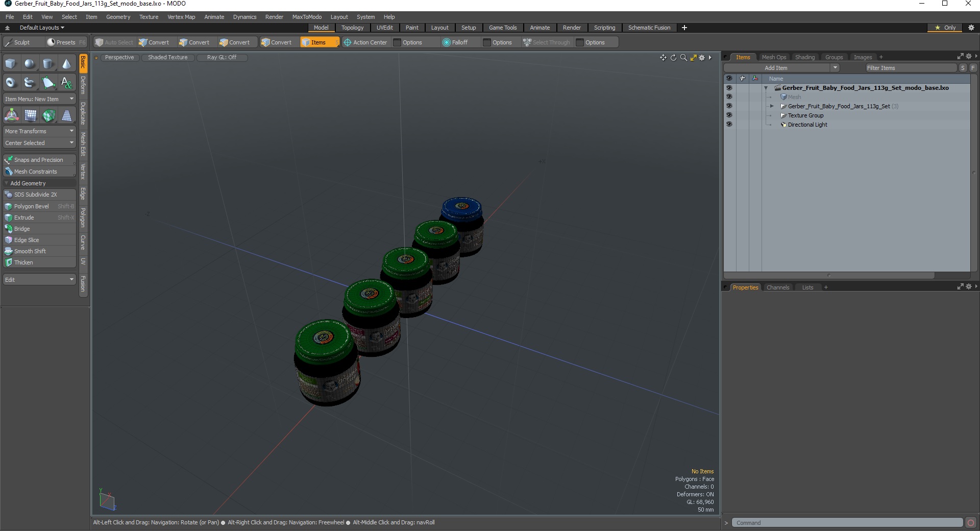Toggle visibility of Texture Group
This screenshot has height=531, width=980.
[x=729, y=115]
